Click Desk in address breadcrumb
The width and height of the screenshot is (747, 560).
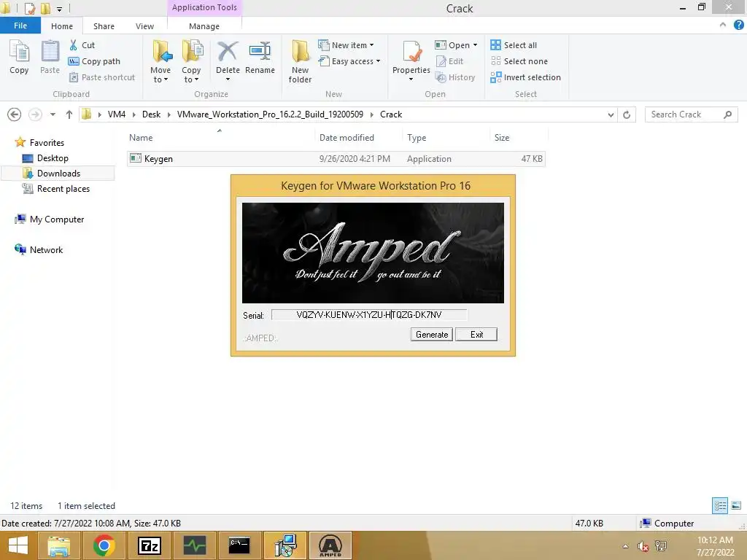[x=151, y=114]
